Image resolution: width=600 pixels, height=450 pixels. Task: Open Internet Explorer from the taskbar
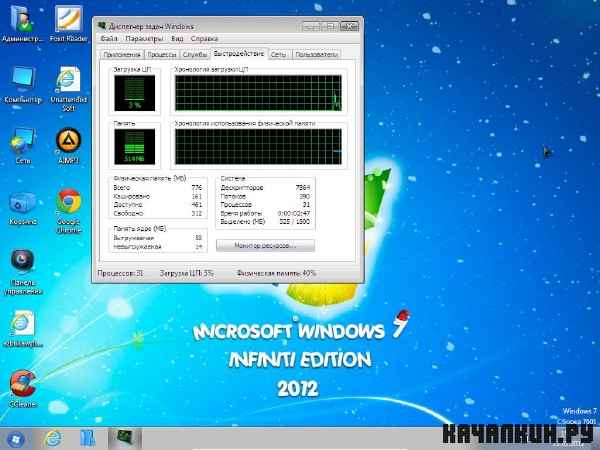[x=53, y=439]
